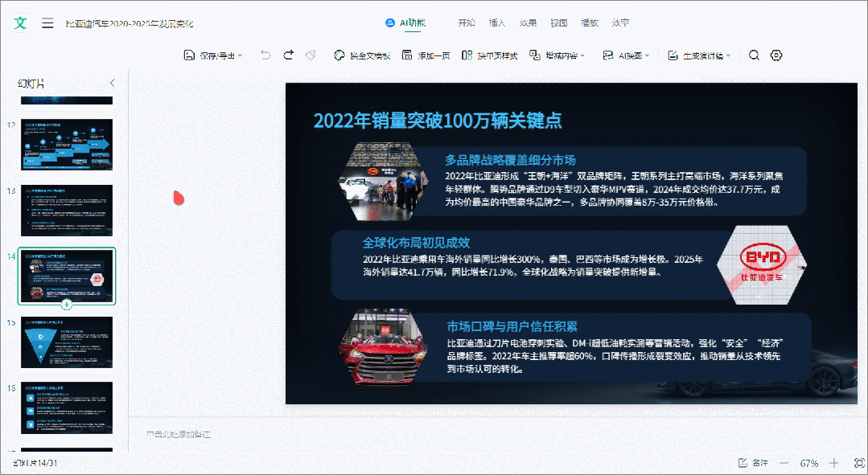This screenshot has height=475, width=868.
Task: Select slide 16 thumbnail
Action: (67, 407)
